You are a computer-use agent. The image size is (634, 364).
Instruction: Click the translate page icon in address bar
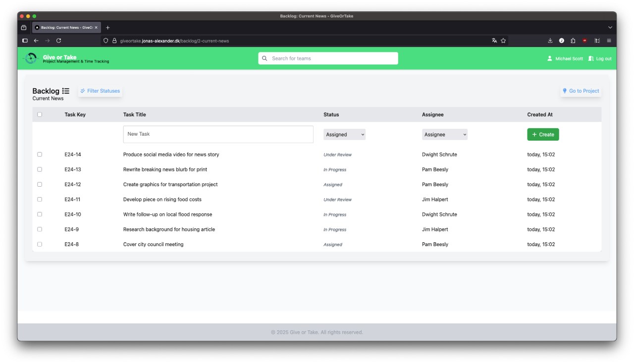point(494,41)
